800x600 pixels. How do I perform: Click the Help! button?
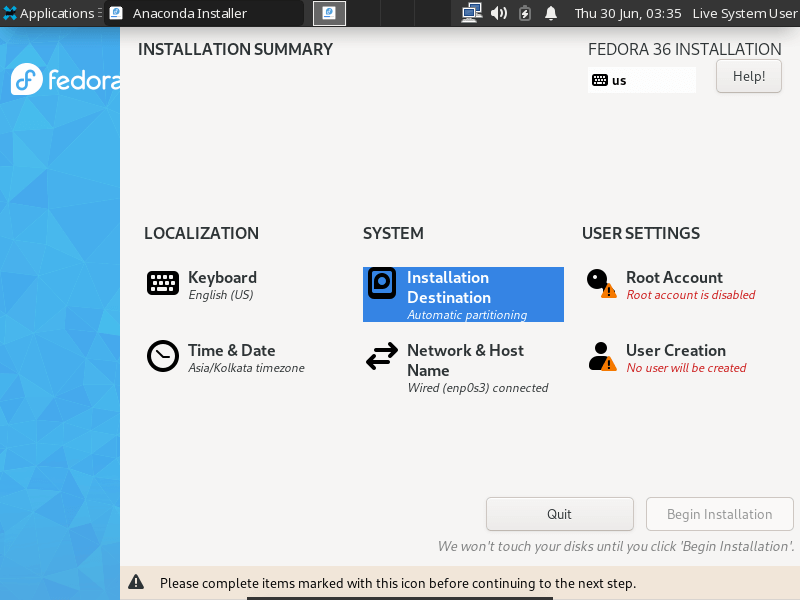point(748,76)
